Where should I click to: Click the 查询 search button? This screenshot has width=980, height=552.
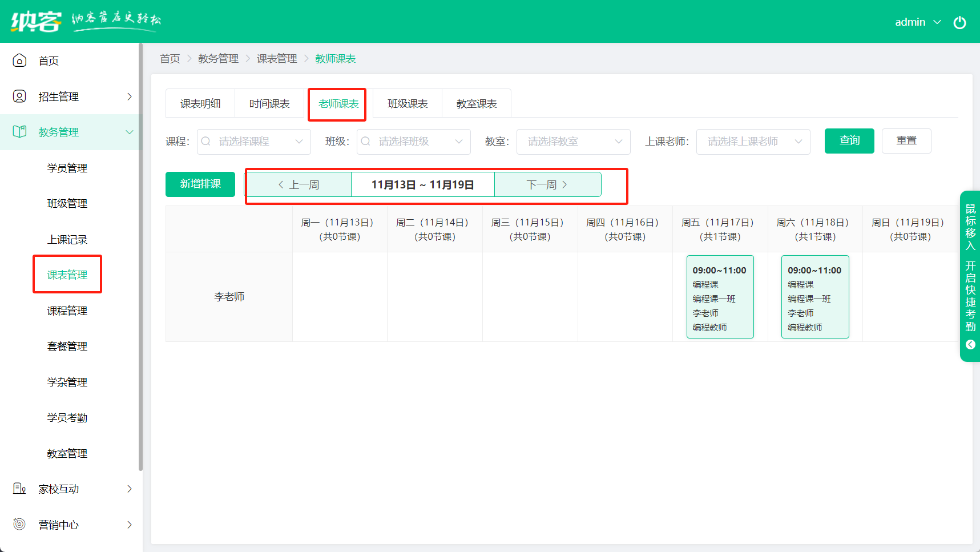click(849, 141)
